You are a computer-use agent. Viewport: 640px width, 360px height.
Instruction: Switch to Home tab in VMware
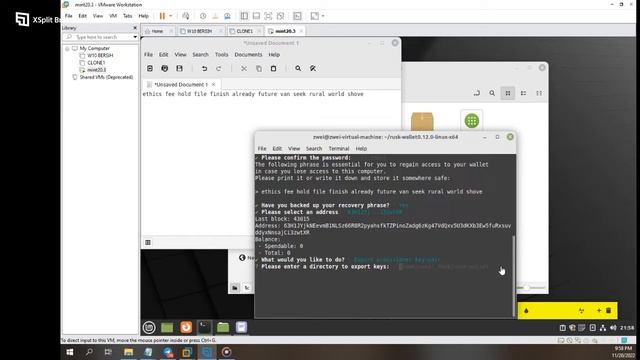157,31
